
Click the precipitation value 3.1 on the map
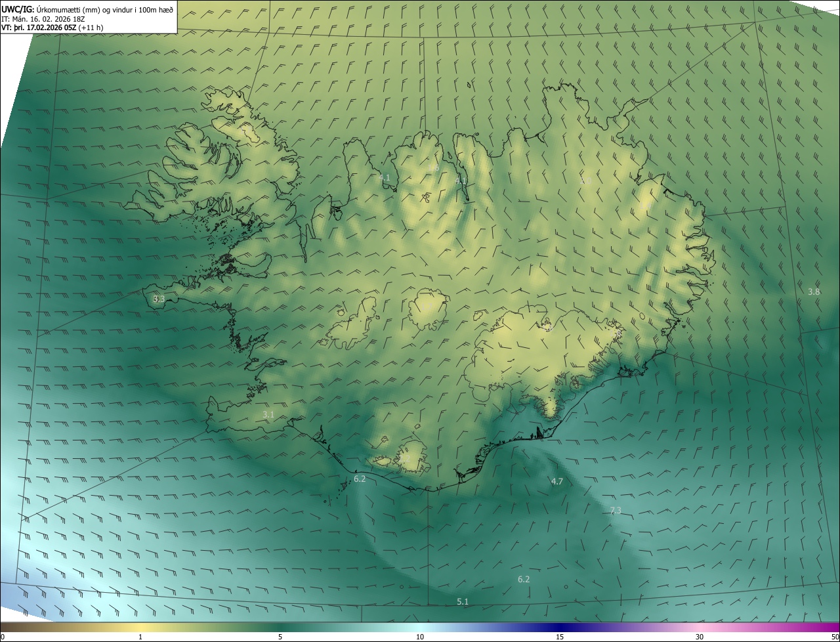click(268, 414)
